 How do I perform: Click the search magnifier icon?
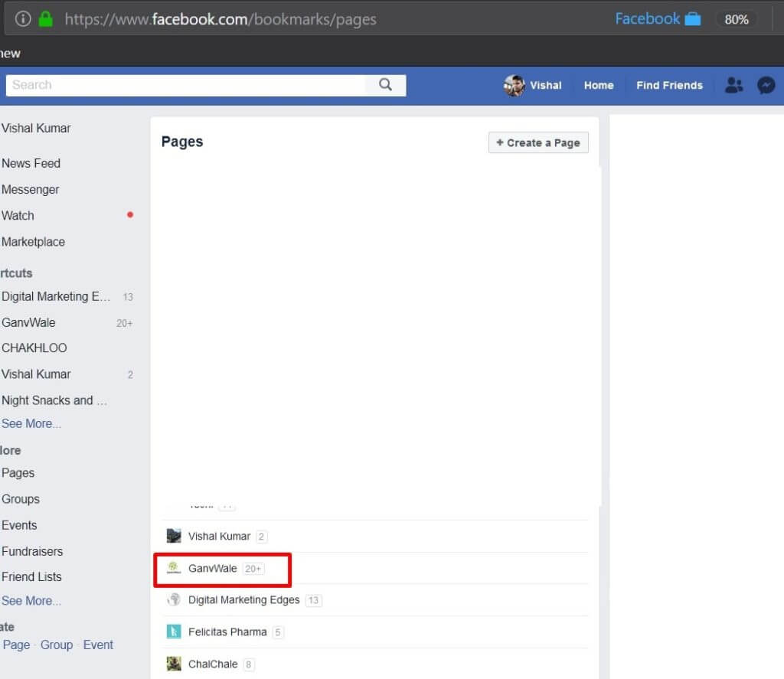(385, 84)
